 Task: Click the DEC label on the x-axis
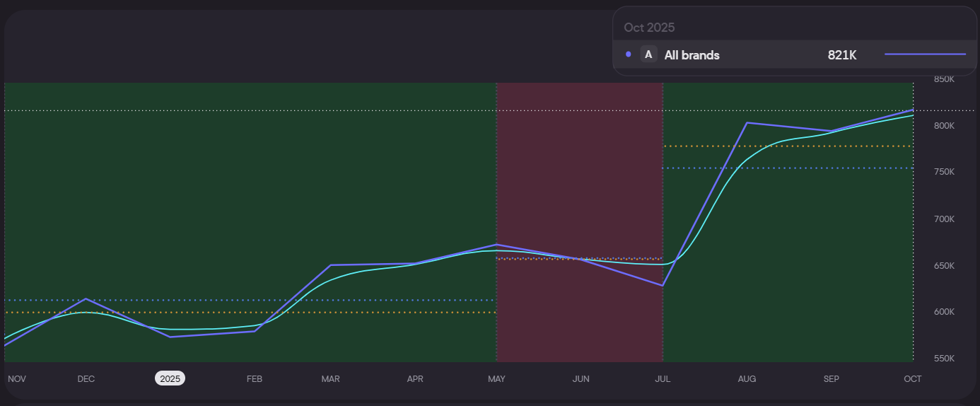click(86, 379)
